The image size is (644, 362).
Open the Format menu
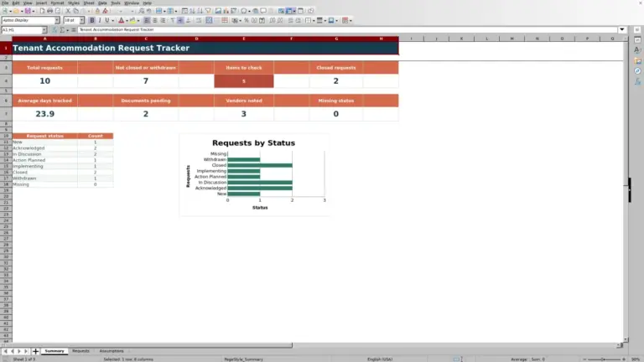(x=57, y=3)
